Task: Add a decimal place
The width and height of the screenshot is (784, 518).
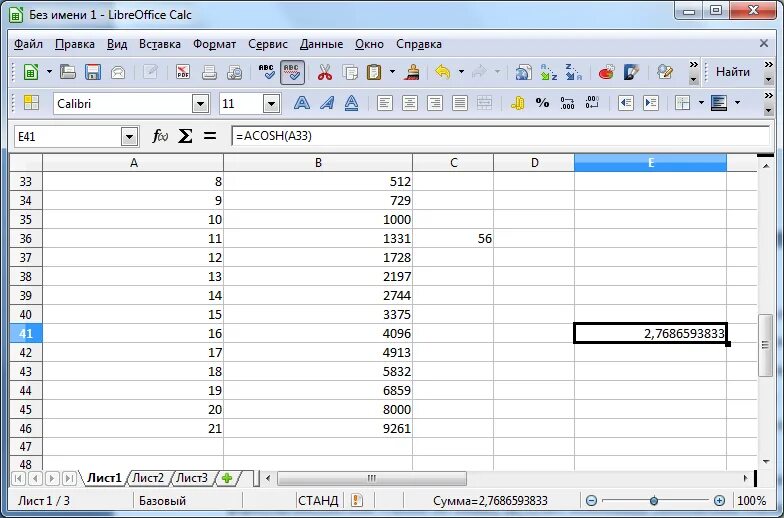Action: click(x=567, y=103)
